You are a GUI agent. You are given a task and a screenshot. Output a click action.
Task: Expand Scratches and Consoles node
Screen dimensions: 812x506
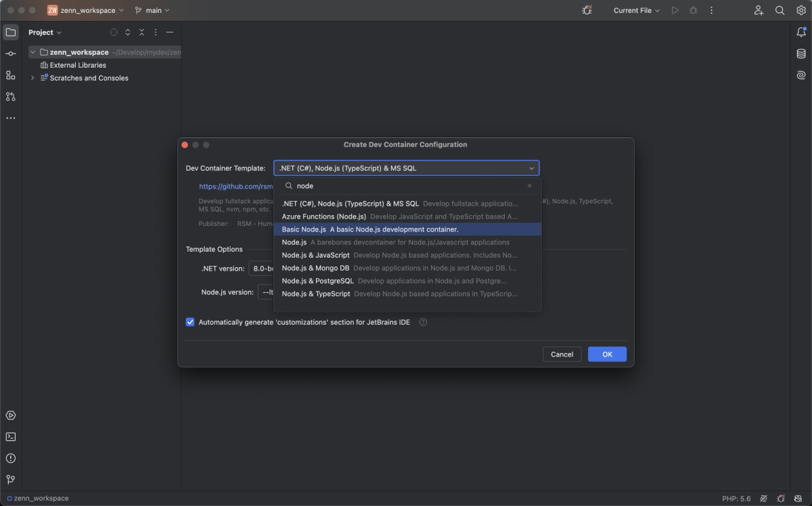pyautogui.click(x=32, y=78)
